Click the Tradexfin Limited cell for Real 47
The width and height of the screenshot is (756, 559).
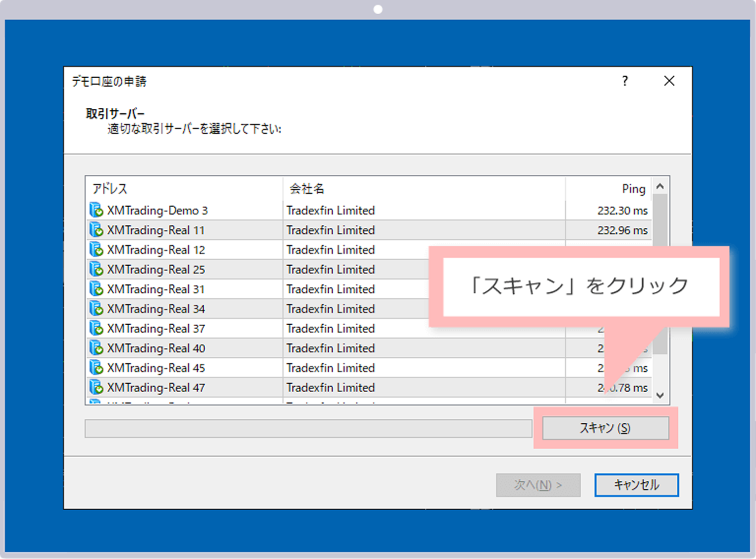click(x=331, y=388)
